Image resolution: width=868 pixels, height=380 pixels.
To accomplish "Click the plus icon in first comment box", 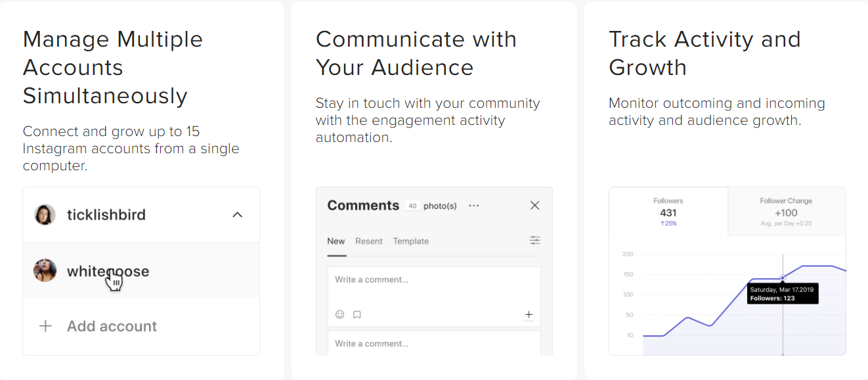I will pos(529,314).
